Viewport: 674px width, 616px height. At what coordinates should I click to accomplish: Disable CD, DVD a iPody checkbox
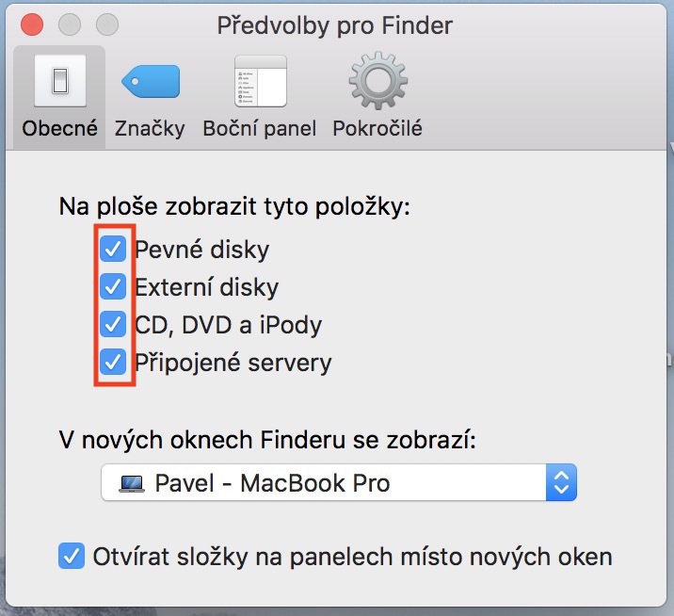(x=114, y=325)
